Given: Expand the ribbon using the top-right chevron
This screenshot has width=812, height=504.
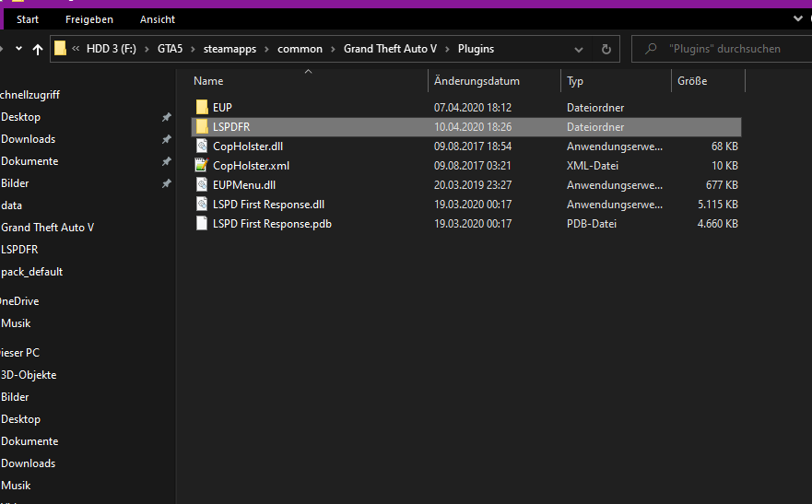Looking at the screenshot, I should click(798, 18).
